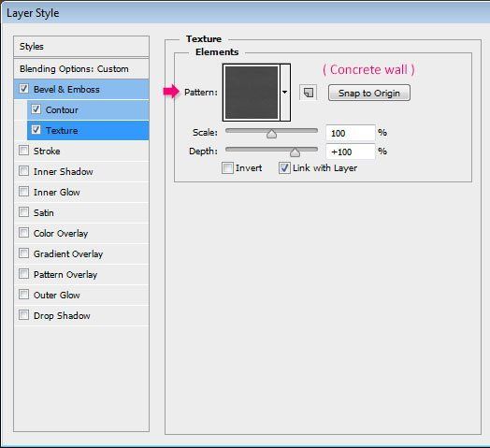Enable the Pattern Overlay checkbox
The image size is (490, 448).
tap(24, 274)
